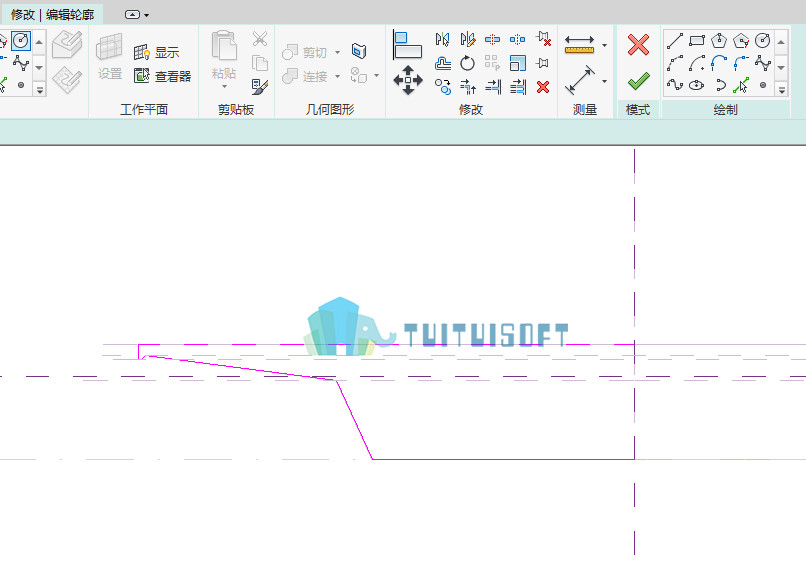Select the Inscribed Polygon draw tool

[719, 40]
